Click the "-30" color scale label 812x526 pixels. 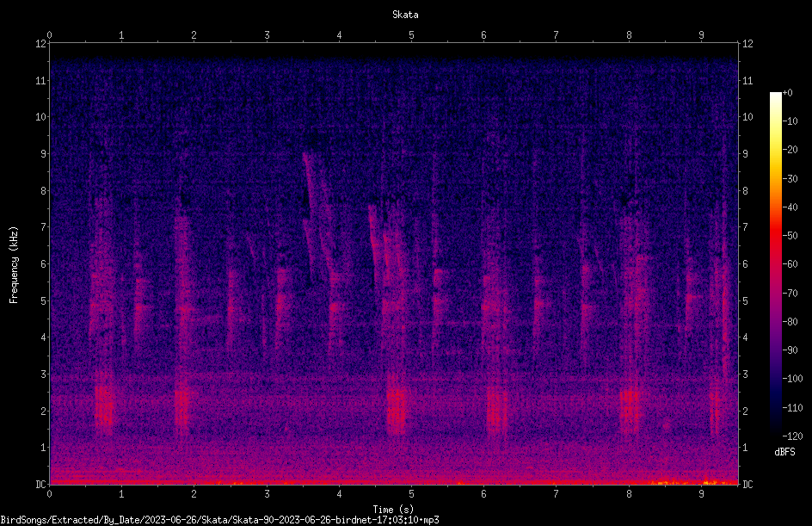[x=790, y=179]
